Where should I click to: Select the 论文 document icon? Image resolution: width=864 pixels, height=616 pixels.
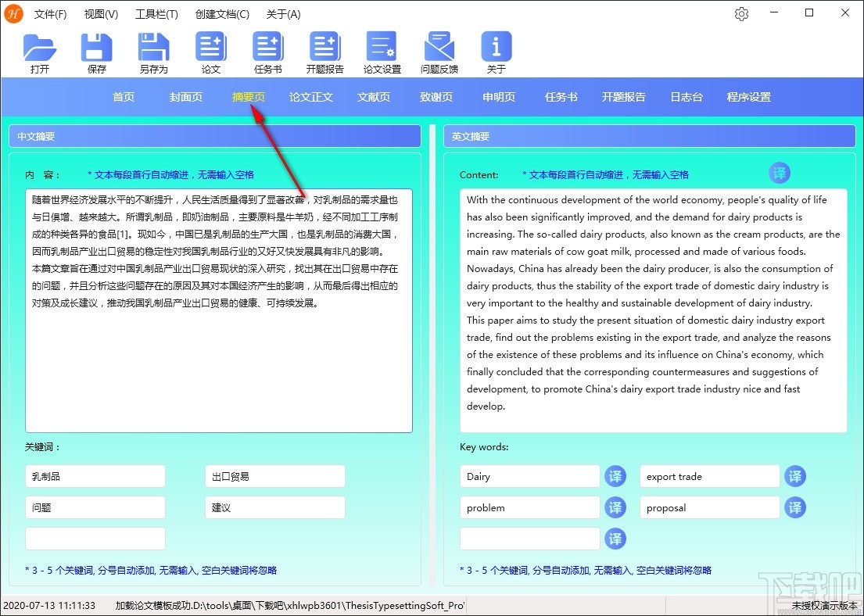[x=211, y=49]
